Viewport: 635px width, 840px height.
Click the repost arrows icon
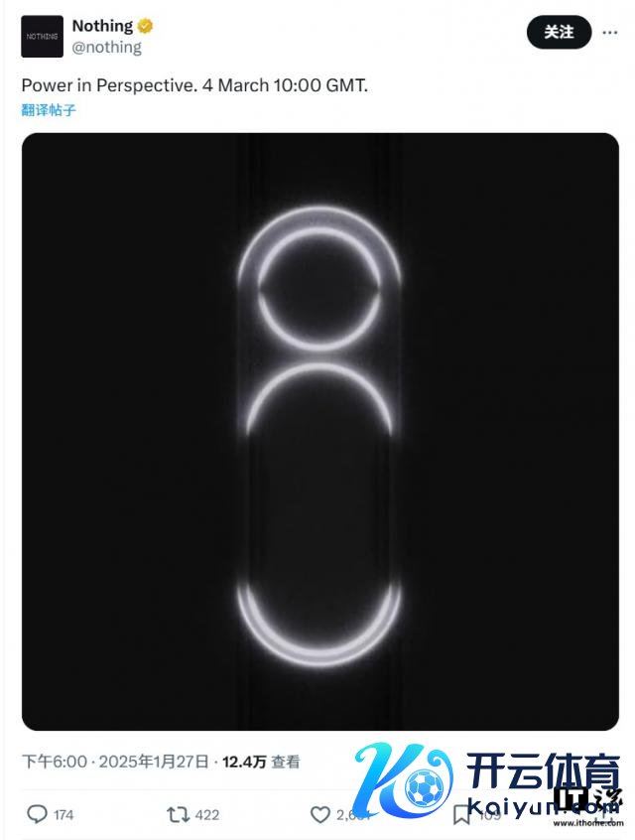[x=179, y=814]
